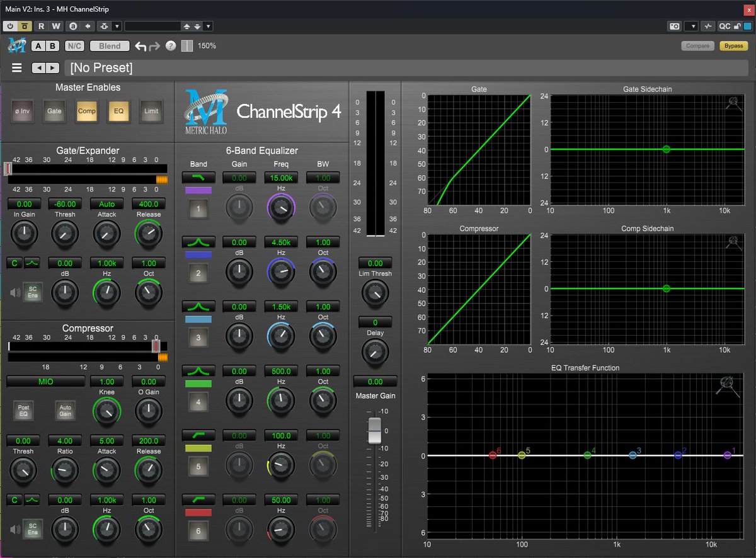Viewport: 756px width, 558px height.
Task: Click the purple band 1 color swatch
Action: (x=198, y=190)
